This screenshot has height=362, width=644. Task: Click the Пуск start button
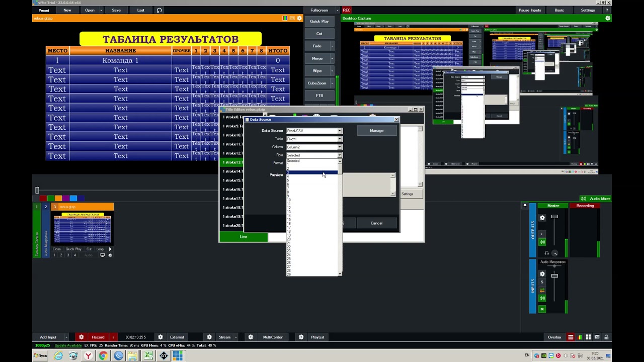40,355
